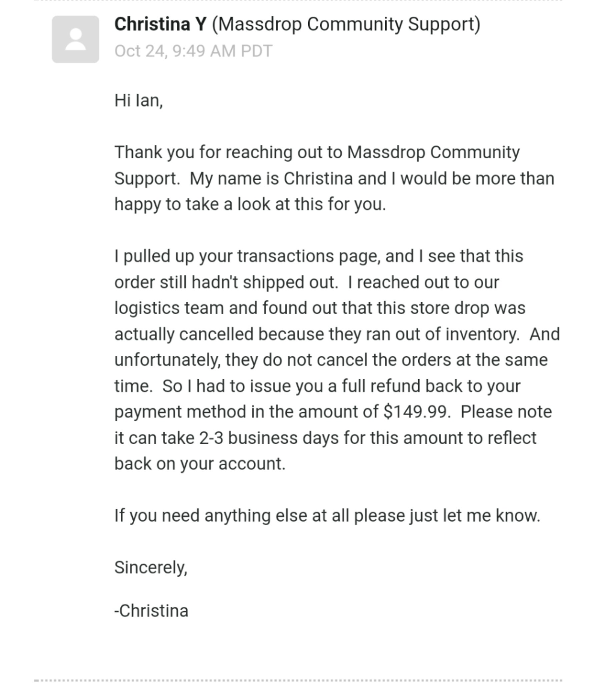
Task: Click the dotted separator below the message
Action: [x=298, y=680]
